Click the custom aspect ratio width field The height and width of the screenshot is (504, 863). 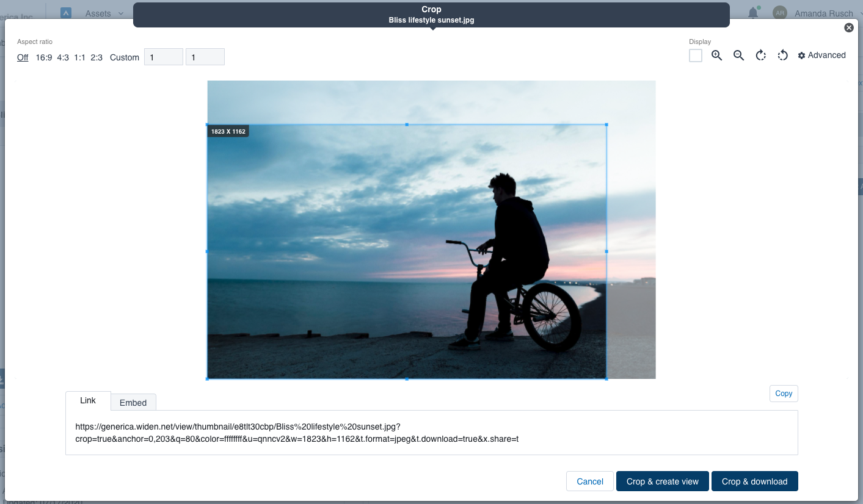[163, 56]
